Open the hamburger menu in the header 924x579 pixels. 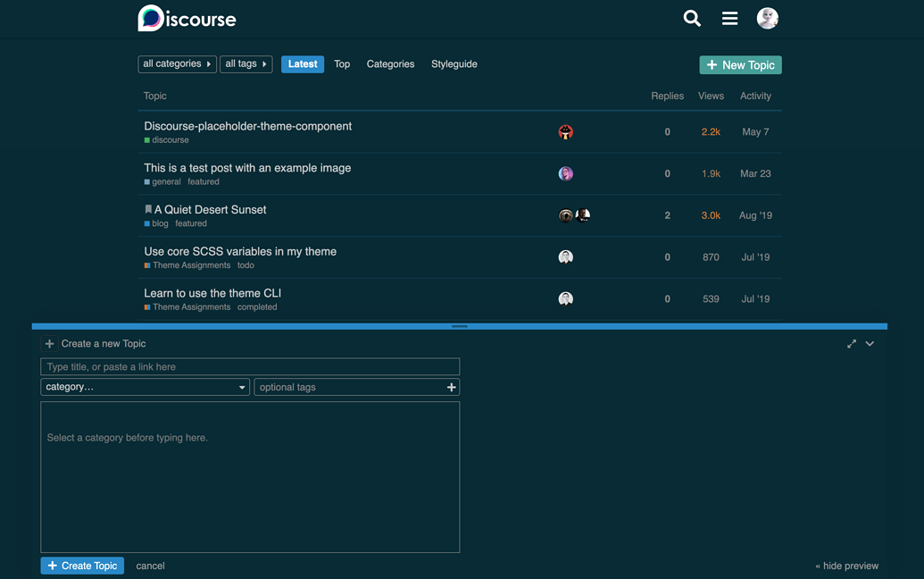pos(729,19)
